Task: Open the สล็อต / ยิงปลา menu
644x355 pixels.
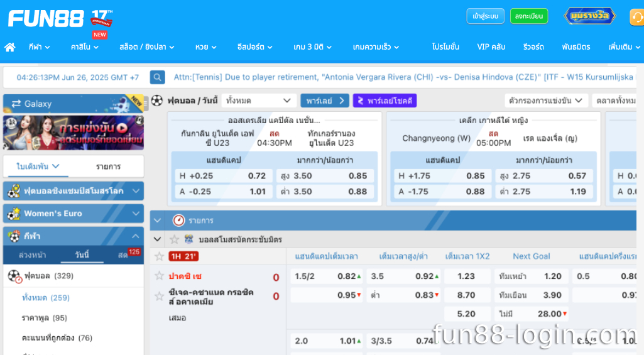Action: coord(146,47)
